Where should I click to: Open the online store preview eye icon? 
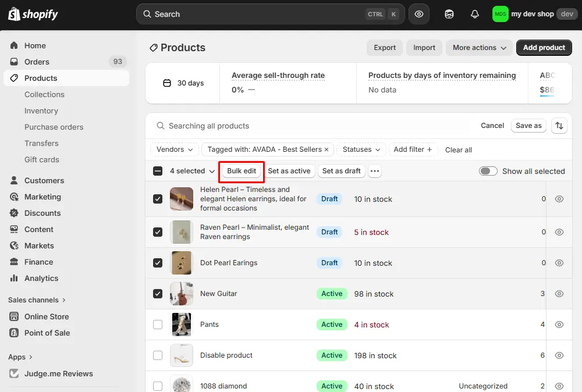pos(419,13)
